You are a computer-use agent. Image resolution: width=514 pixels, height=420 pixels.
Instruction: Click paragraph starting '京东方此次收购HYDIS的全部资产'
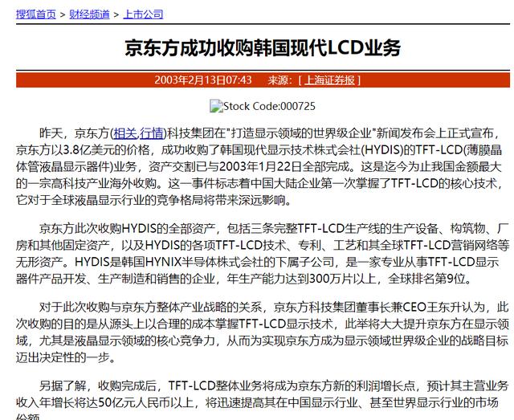(263, 254)
